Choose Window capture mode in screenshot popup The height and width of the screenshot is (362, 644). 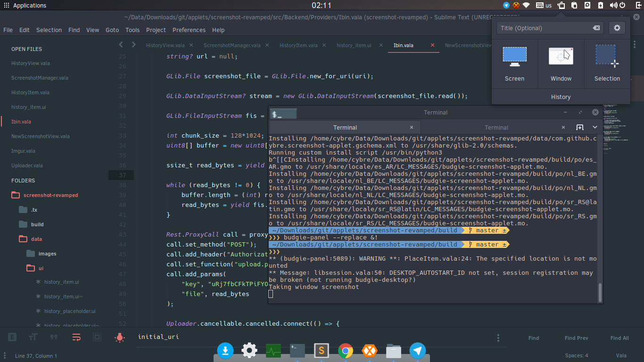[x=561, y=64]
